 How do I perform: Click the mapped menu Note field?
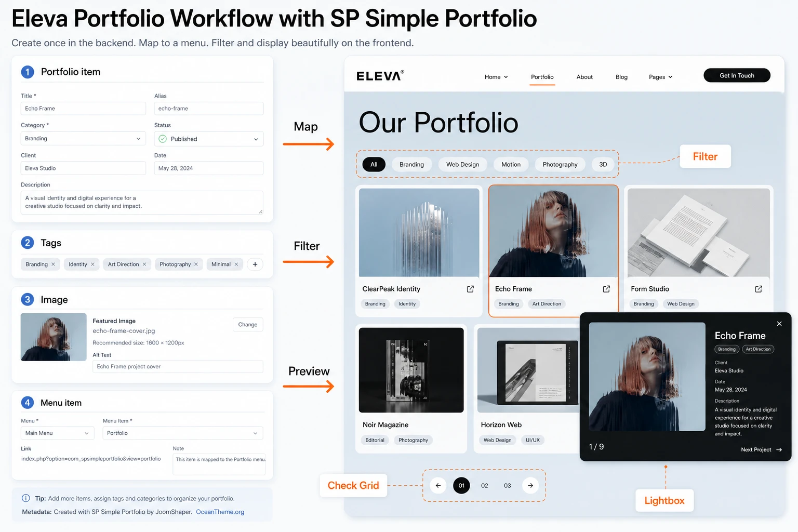pos(219,464)
